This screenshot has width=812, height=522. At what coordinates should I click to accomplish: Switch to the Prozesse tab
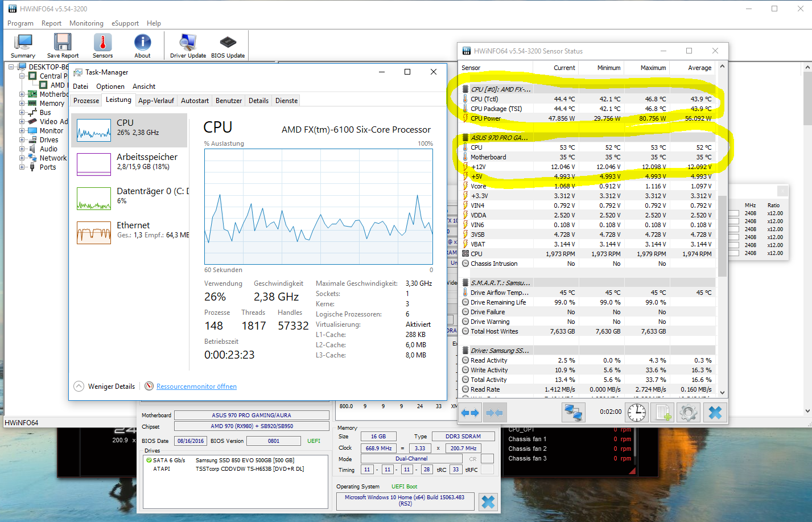coord(86,101)
